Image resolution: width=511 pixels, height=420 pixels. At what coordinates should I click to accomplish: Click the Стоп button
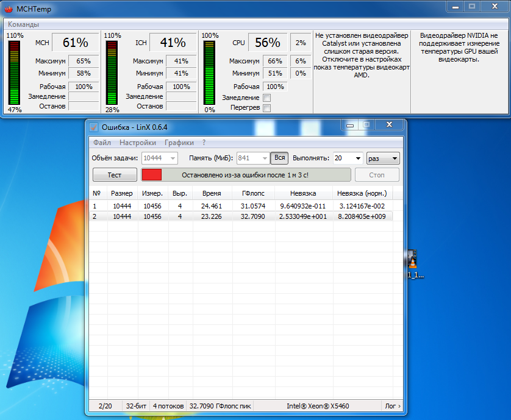pyautogui.click(x=377, y=175)
